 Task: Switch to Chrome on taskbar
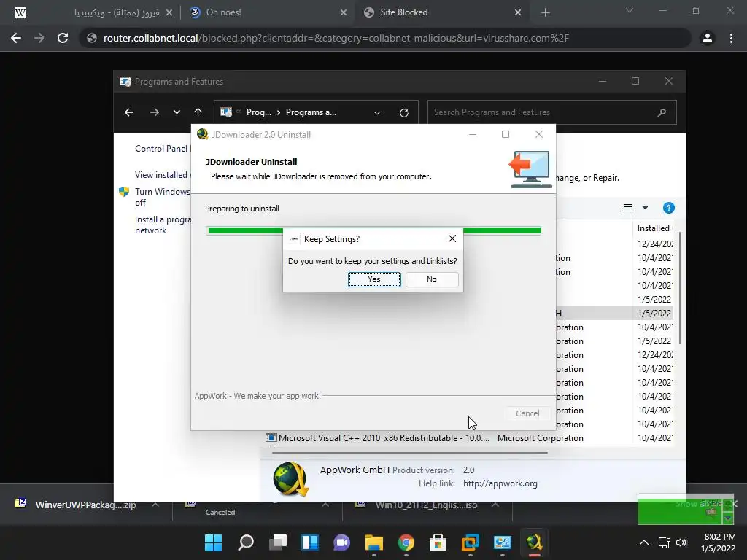click(406, 542)
